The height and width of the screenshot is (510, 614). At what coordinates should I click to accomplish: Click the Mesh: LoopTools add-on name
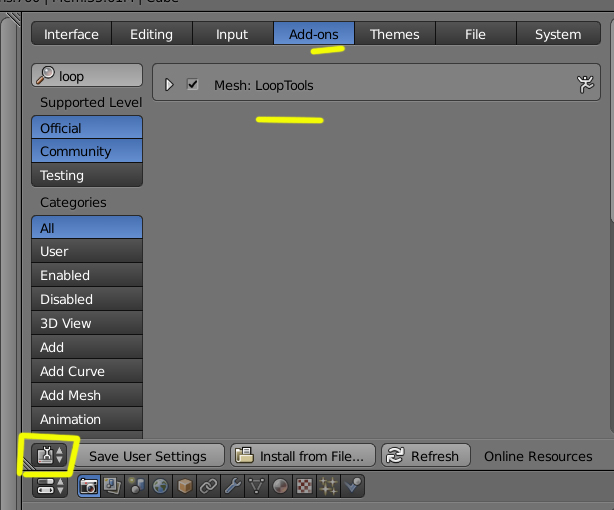264,85
